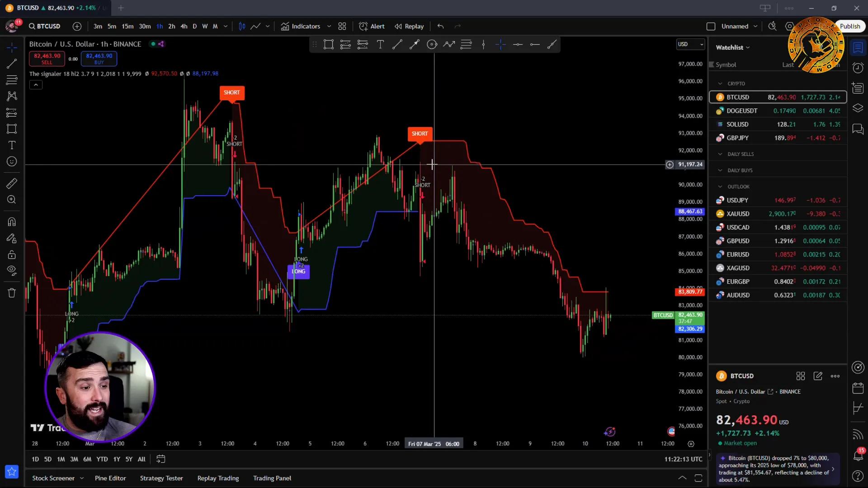Click the go to date icon
Image resolution: width=868 pixels, height=488 pixels.
click(160, 459)
